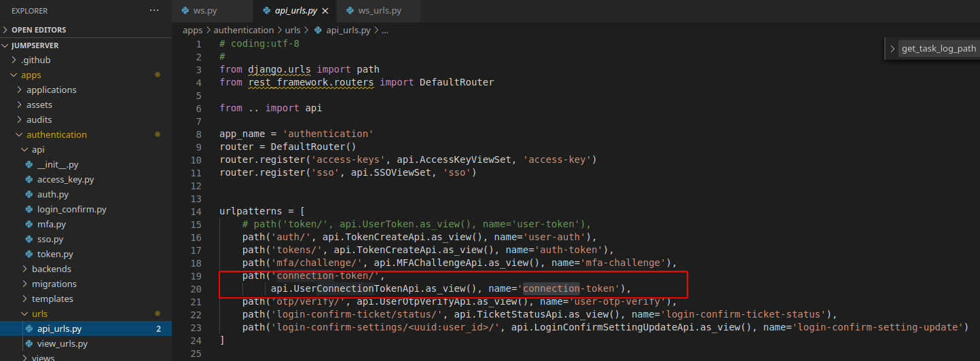Select the api_urls.py editor tab

point(295,11)
